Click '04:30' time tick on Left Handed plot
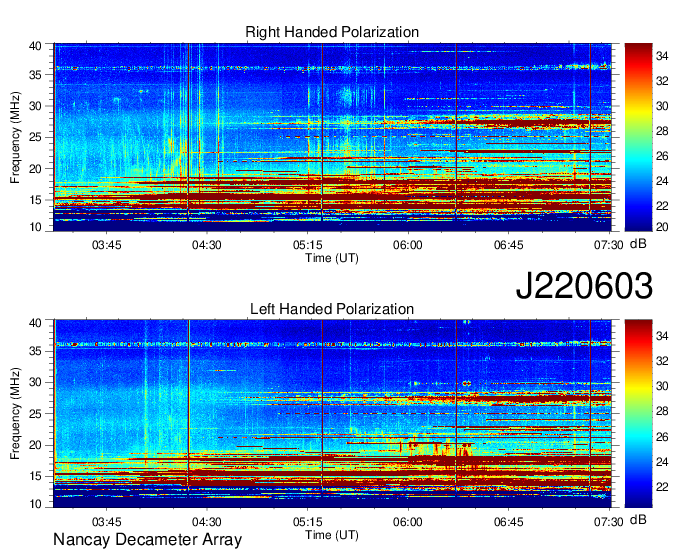This screenshot has width=680, height=552. pos(206,522)
